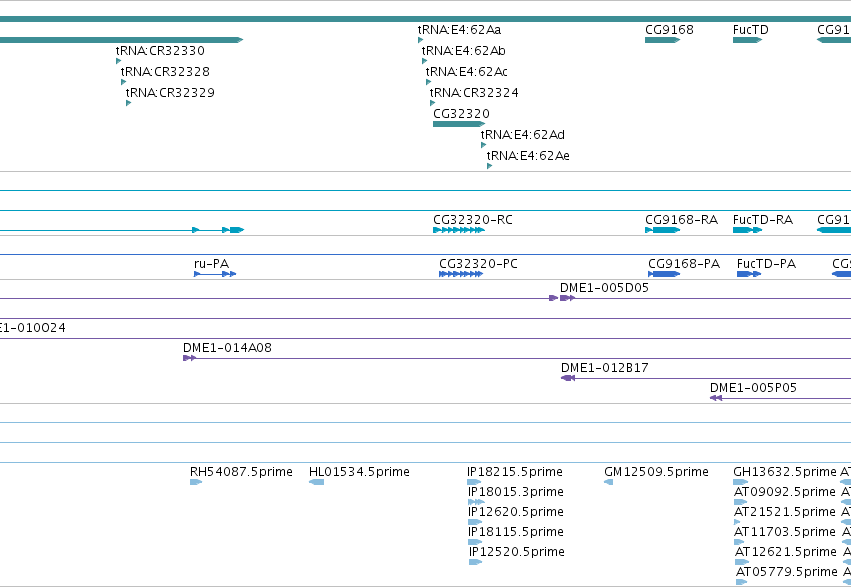Select the GM12509.5prime EST glyph
Screen dimensions: 851x587
pyautogui.click(x=608, y=482)
